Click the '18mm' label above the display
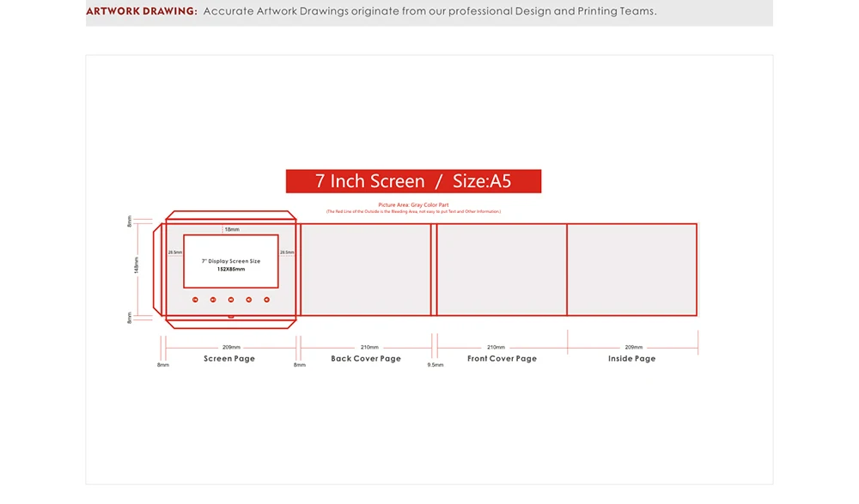This screenshot has width=859, height=504. (x=232, y=229)
